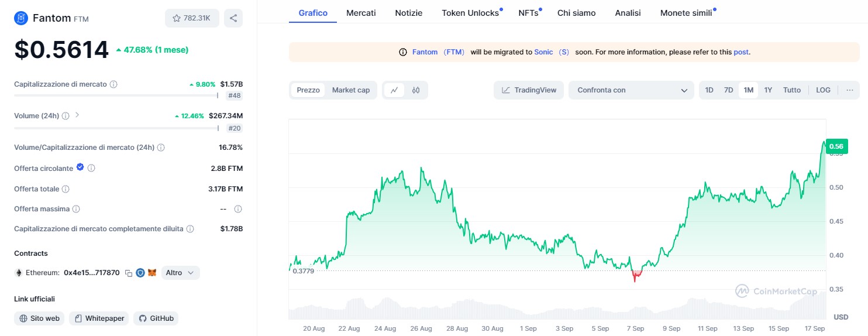This screenshot has height=336, width=868.
Task: Open the Confronta con dropdown
Action: pos(632,90)
